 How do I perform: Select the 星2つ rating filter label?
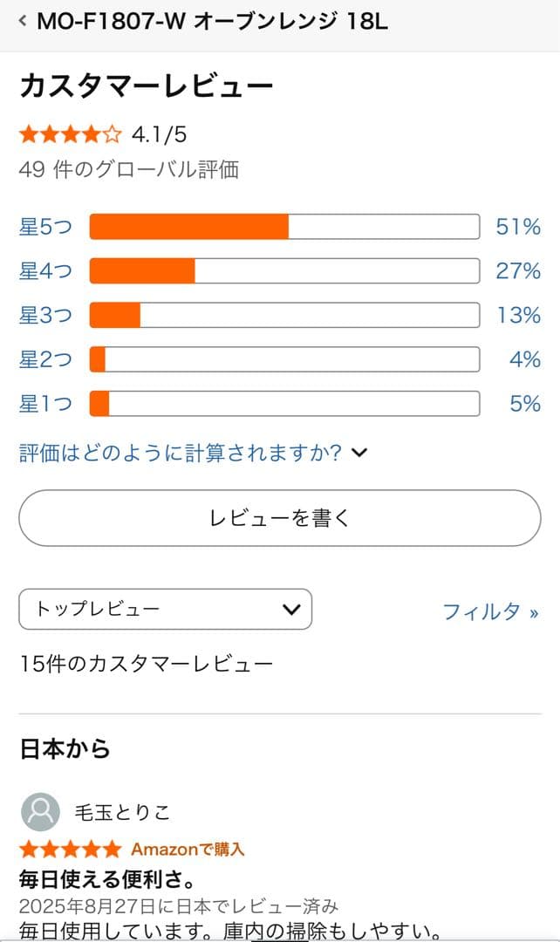click(x=45, y=359)
